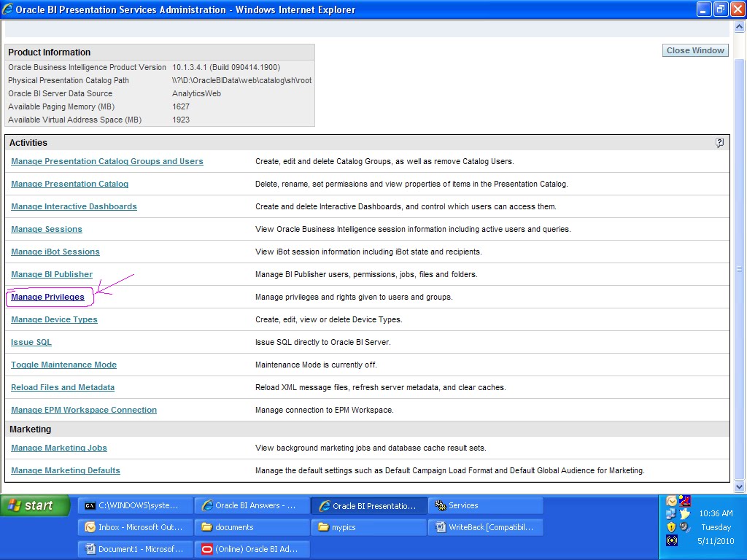Click the network connection tray icon
This screenshot has width=747, height=560.
[x=671, y=513]
